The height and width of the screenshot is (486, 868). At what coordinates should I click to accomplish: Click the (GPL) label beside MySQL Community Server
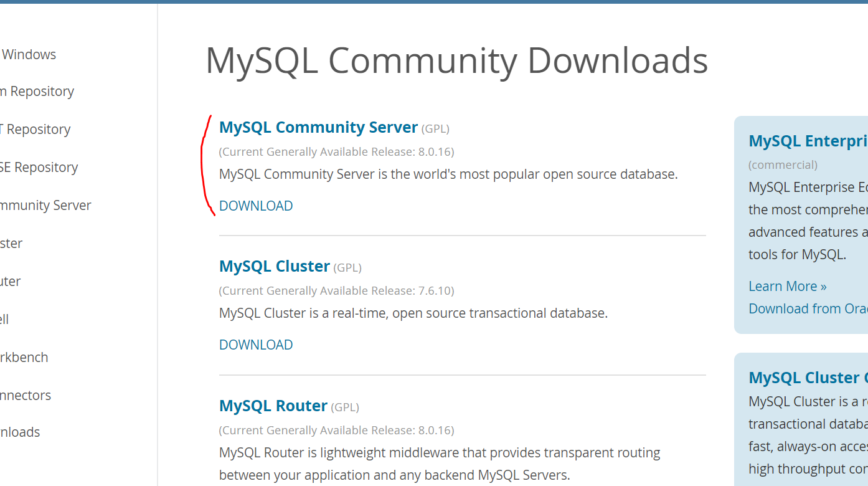pyautogui.click(x=435, y=128)
